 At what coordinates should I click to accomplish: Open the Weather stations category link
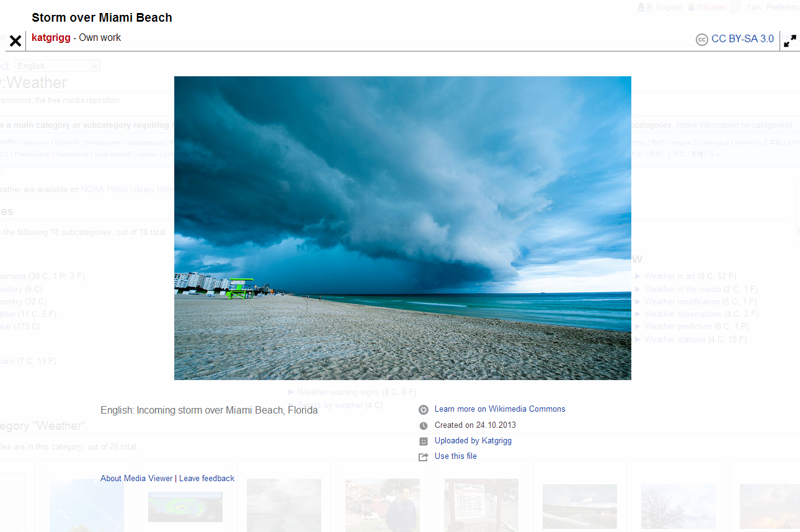tap(675, 340)
